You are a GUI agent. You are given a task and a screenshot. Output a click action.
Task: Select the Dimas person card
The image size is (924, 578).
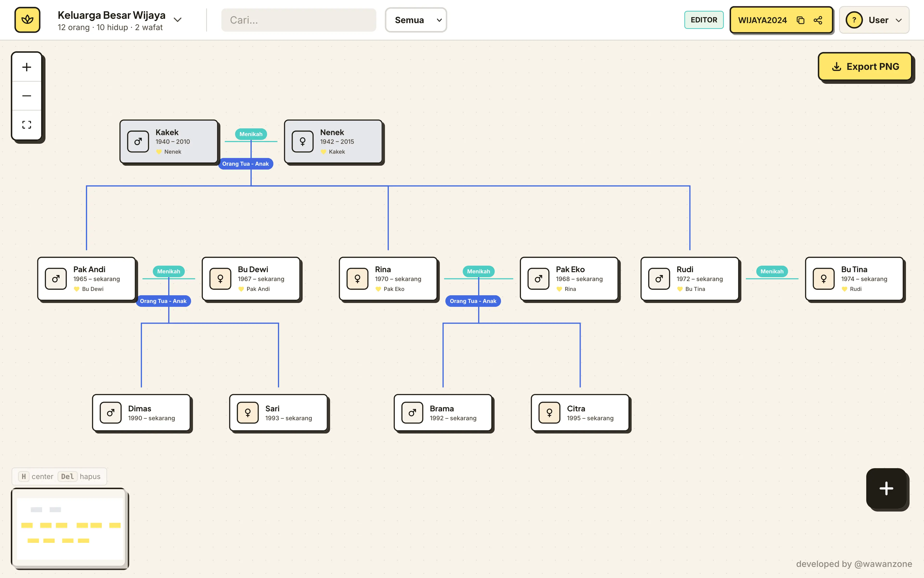[141, 413]
